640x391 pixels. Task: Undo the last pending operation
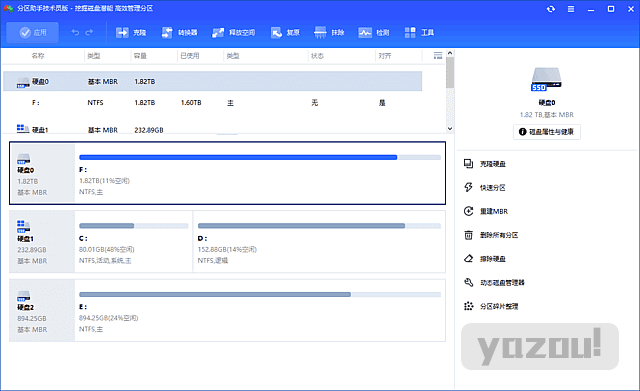click(x=75, y=32)
